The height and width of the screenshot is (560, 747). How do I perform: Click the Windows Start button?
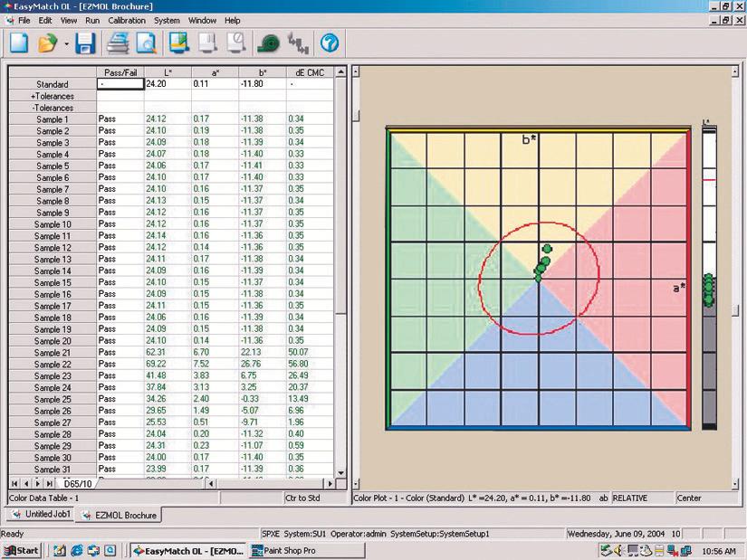point(22,550)
